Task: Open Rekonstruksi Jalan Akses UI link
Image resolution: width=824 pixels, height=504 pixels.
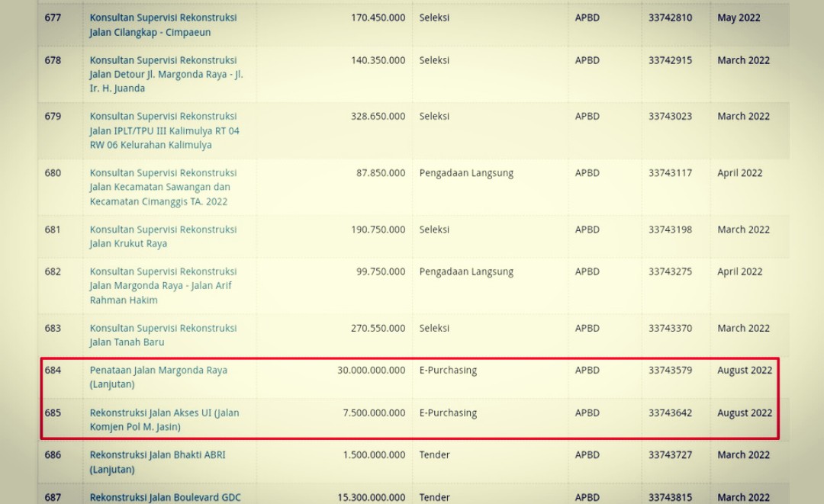Action: [164, 419]
